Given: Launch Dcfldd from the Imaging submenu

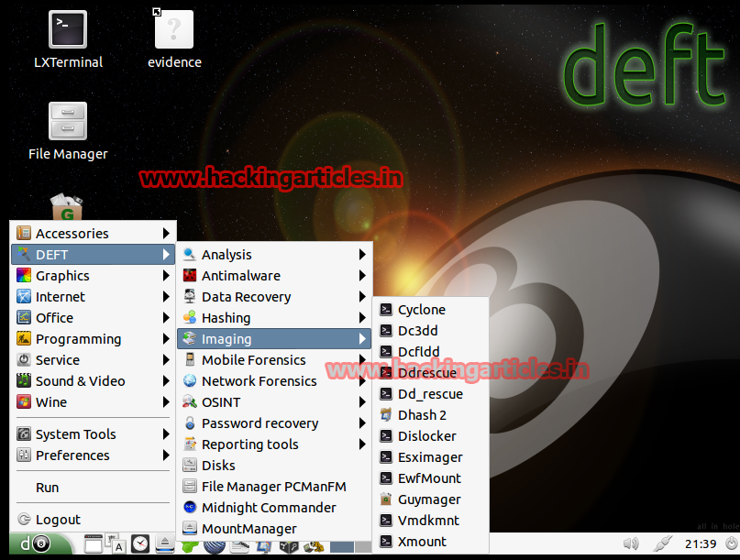Looking at the screenshot, I should pyautogui.click(x=430, y=351).
